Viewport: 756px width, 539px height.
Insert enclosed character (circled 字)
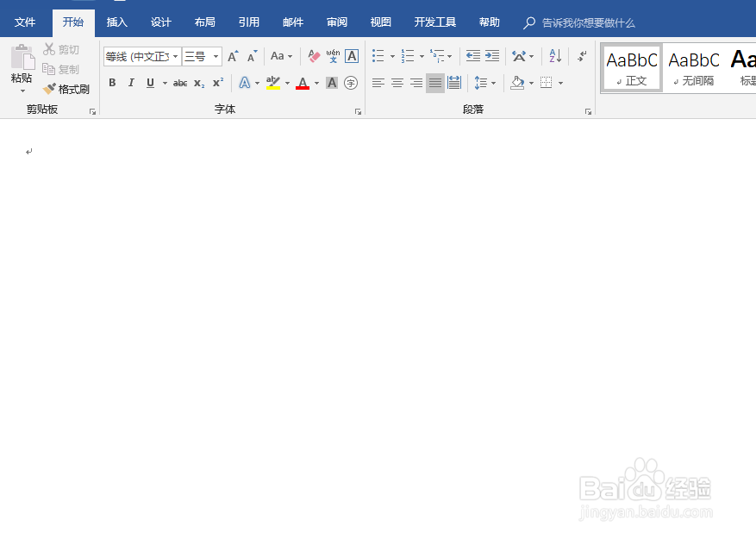click(351, 83)
